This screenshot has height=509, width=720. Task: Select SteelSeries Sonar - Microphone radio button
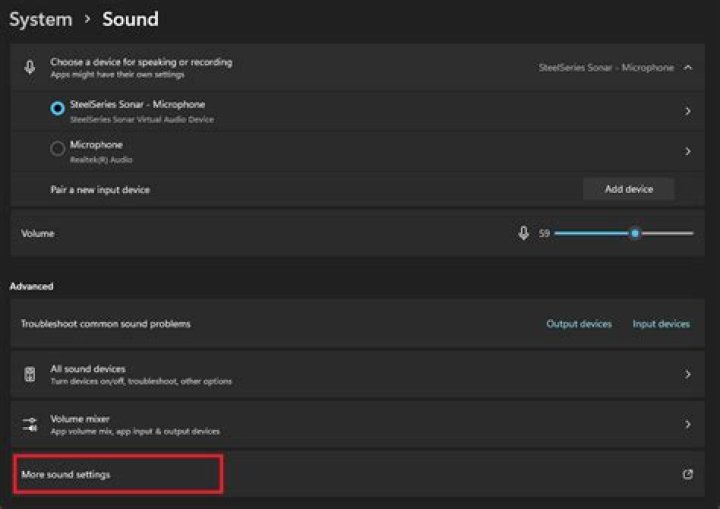coord(58,109)
